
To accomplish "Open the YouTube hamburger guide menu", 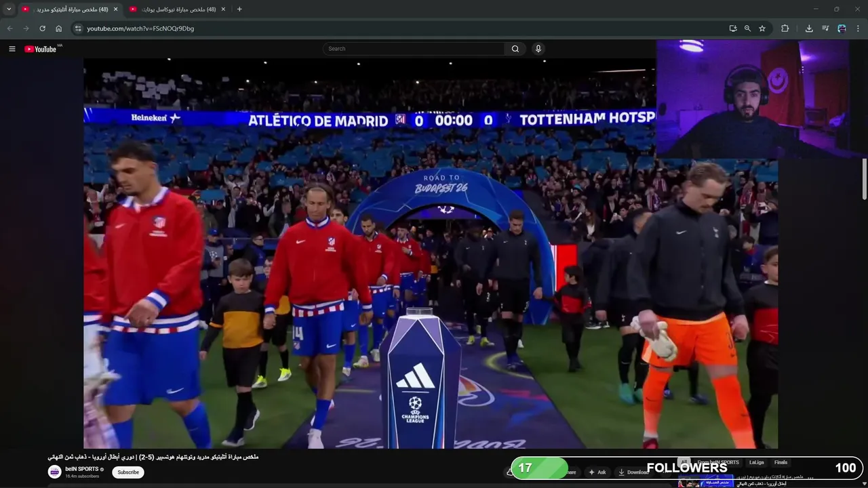I will click(x=12, y=49).
